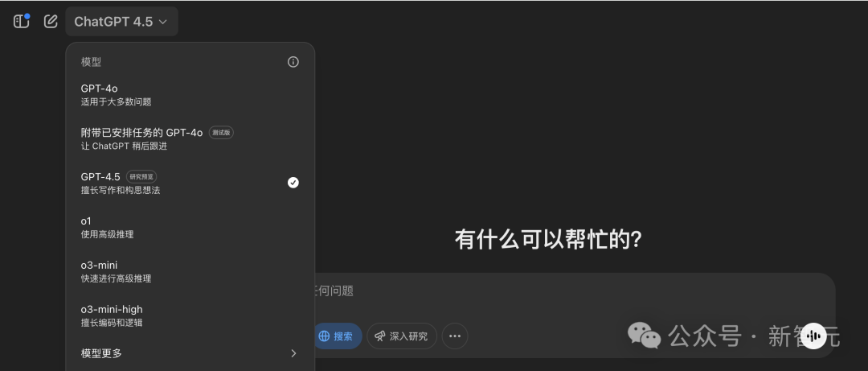
Task: Switch to o3-mini-high model
Action: pyautogui.click(x=190, y=315)
